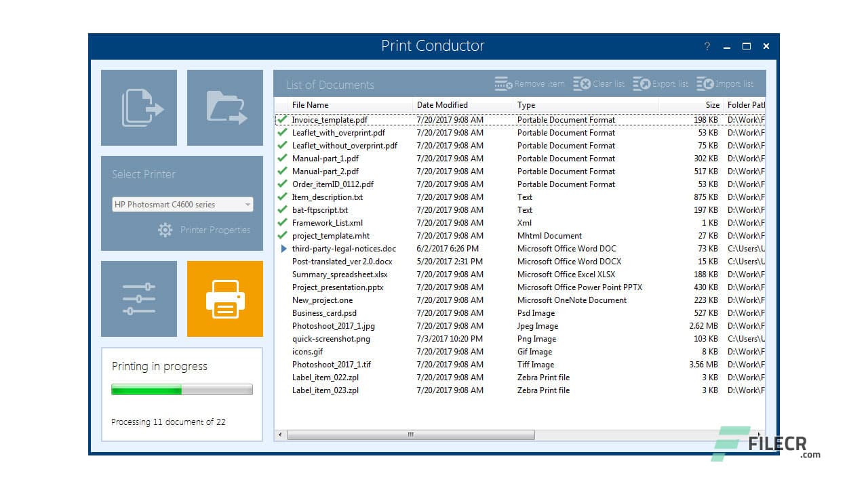Click the Export list toolbar icon
868x488 pixels.
pyautogui.click(x=642, y=83)
